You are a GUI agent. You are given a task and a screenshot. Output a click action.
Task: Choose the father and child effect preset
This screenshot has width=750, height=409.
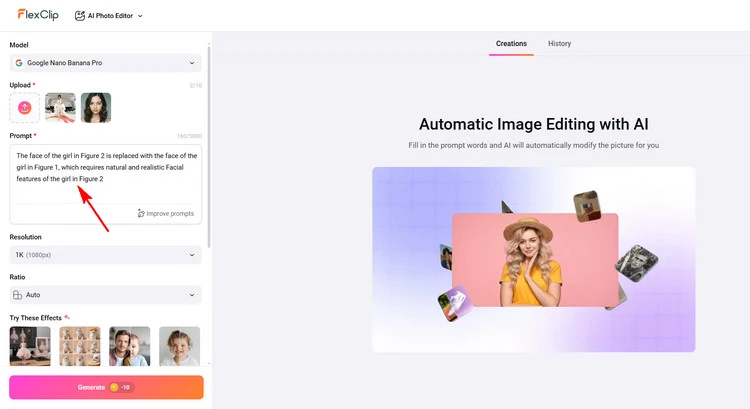129,345
